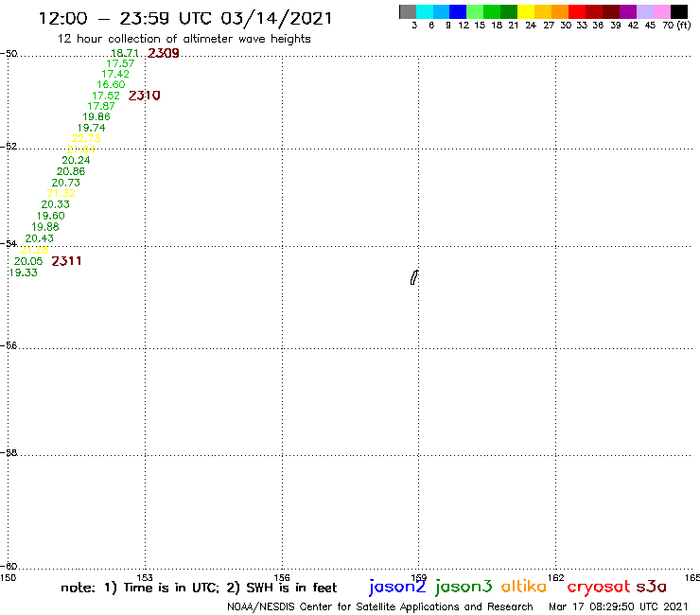Click the 20.86 wave height reading

[71, 171]
